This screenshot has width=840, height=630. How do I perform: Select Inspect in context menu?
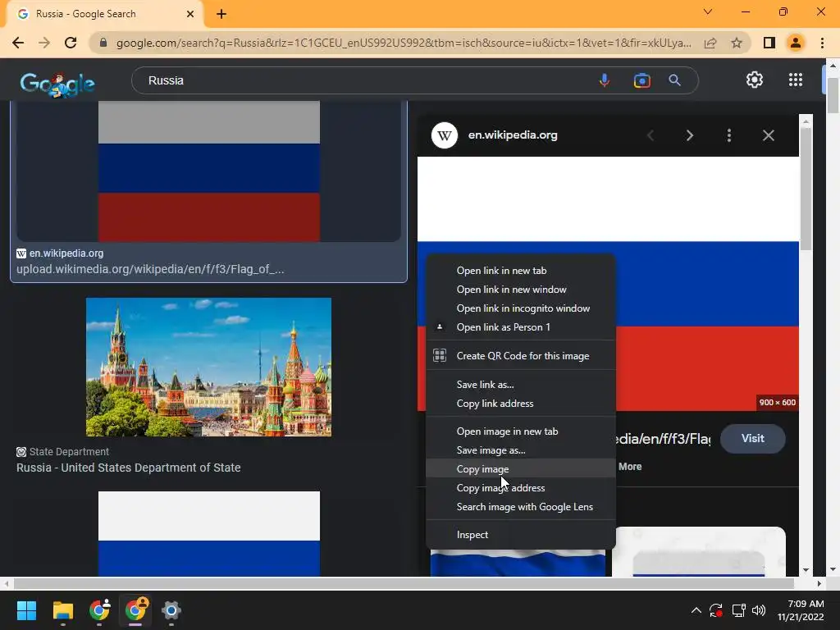pos(521,535)
